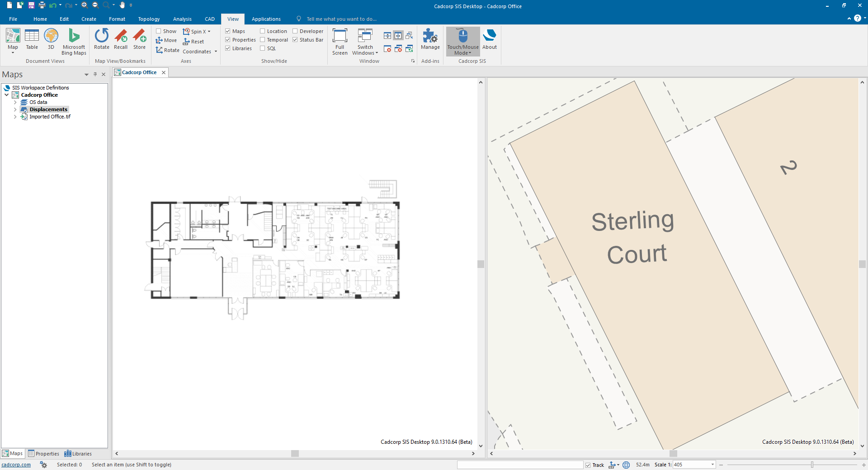Click the Store map view icon

(x=139, y=39)
